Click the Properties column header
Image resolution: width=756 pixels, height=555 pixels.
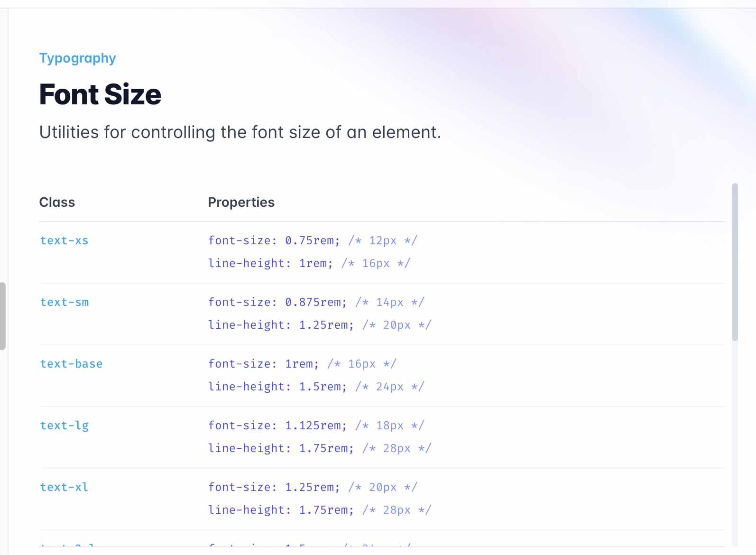241,202
